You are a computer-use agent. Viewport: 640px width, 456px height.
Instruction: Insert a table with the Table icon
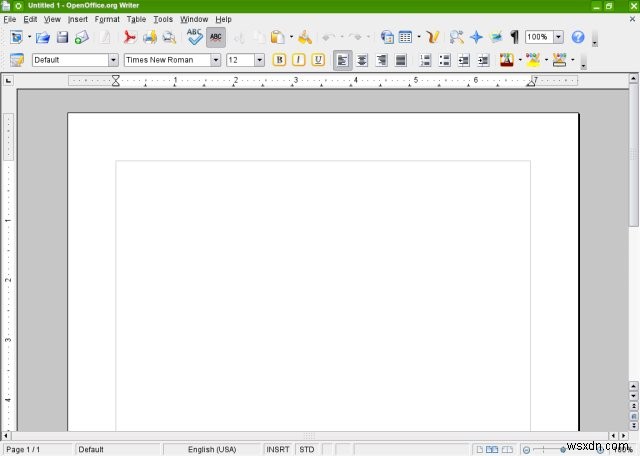tap(405, 37)
